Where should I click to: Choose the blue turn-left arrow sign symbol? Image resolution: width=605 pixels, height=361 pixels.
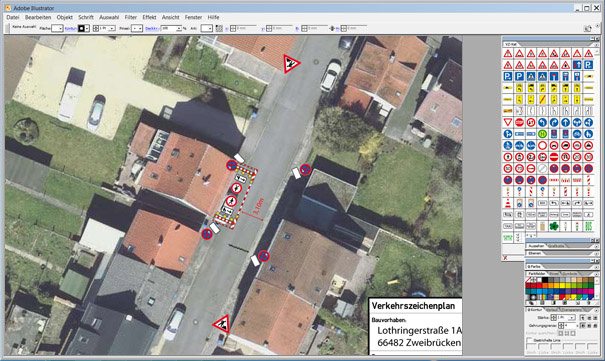[x=542, y=122]
